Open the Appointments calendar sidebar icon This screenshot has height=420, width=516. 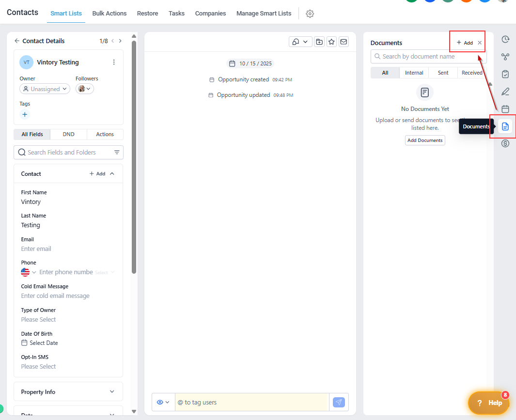point(505,109)
